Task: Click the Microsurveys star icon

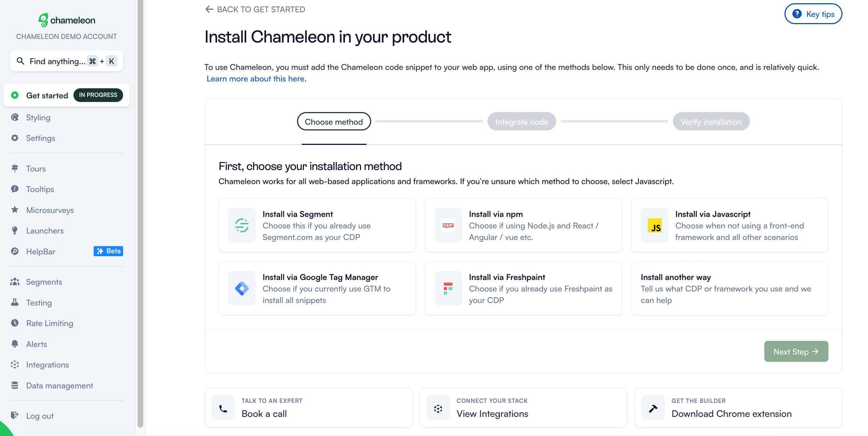Action: coord(15,210)
